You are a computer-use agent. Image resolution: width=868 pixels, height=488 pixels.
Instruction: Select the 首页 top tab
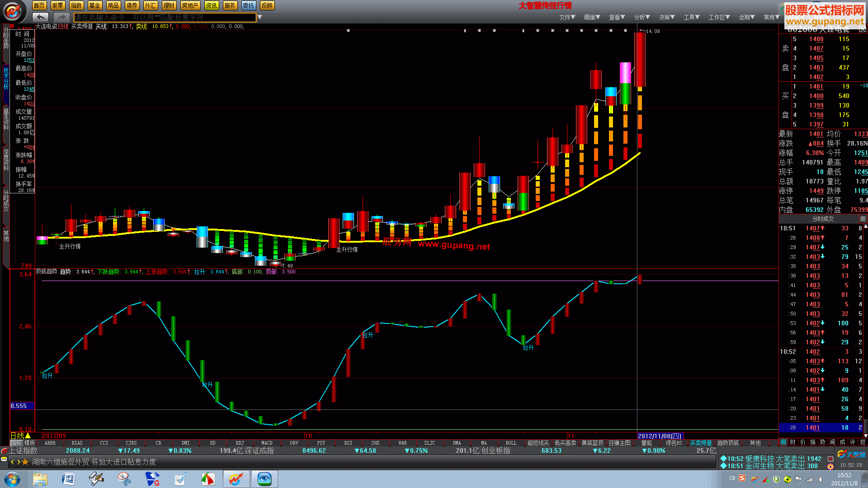(39, 5)
